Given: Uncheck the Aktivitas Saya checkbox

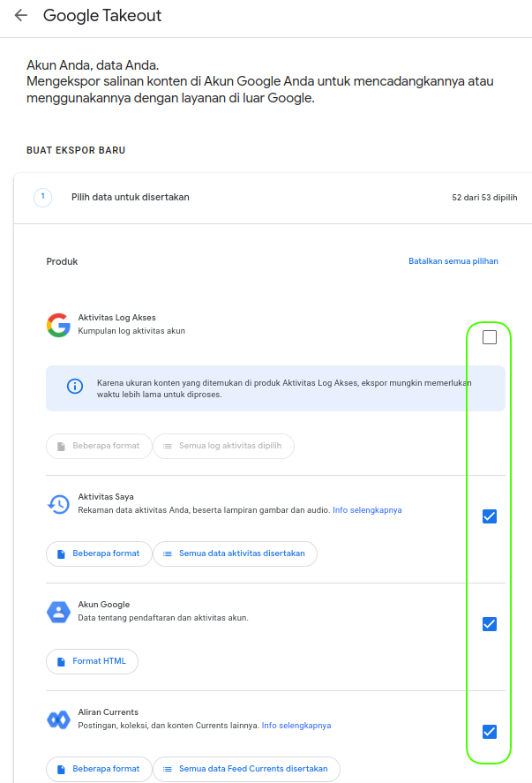Looking at the screenshot, I should click(490, 516).
